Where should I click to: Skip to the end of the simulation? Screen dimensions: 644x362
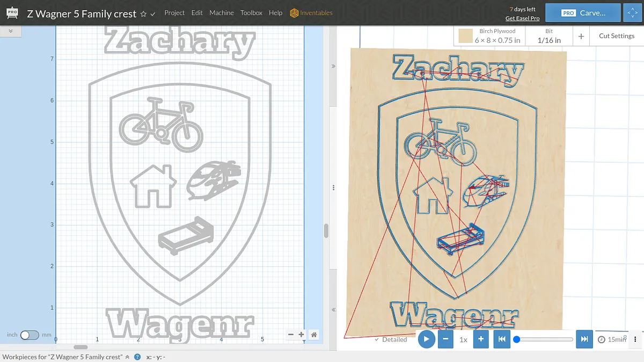click(x=584, y=339)
